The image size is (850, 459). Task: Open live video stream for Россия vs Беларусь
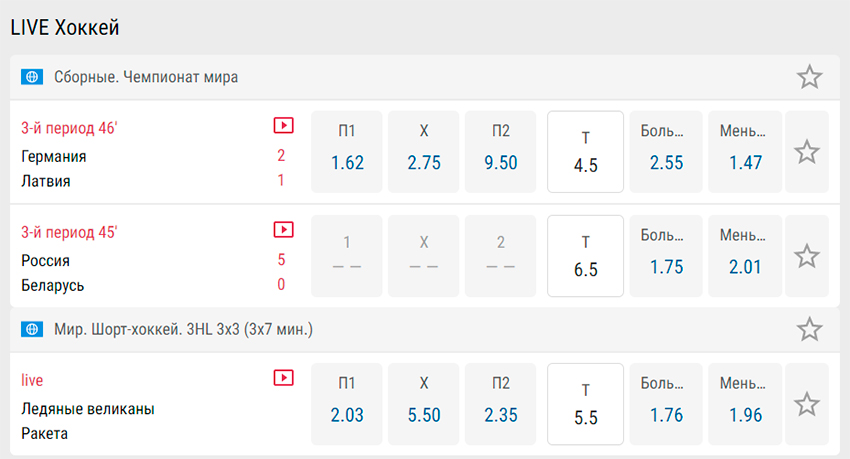283,230
